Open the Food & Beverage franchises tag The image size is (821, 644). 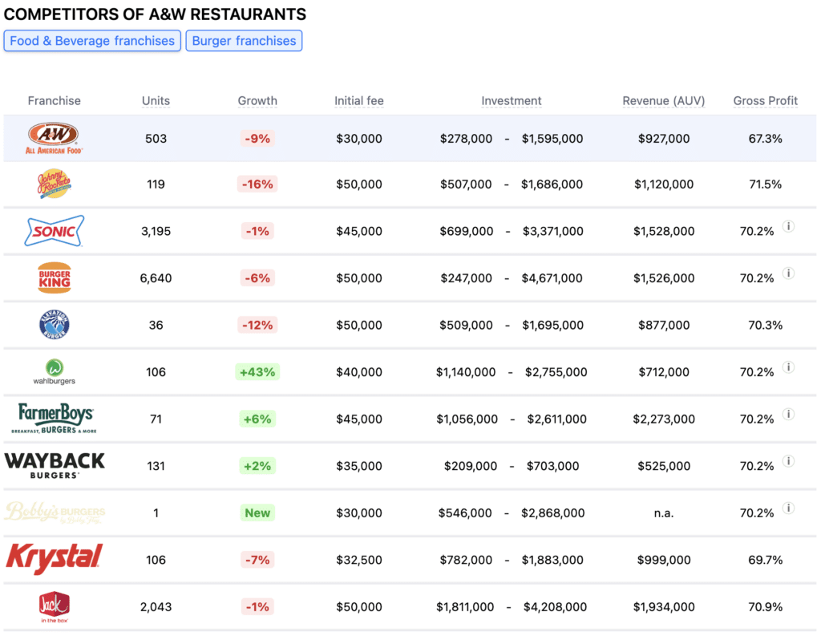(x=92, y=41)
